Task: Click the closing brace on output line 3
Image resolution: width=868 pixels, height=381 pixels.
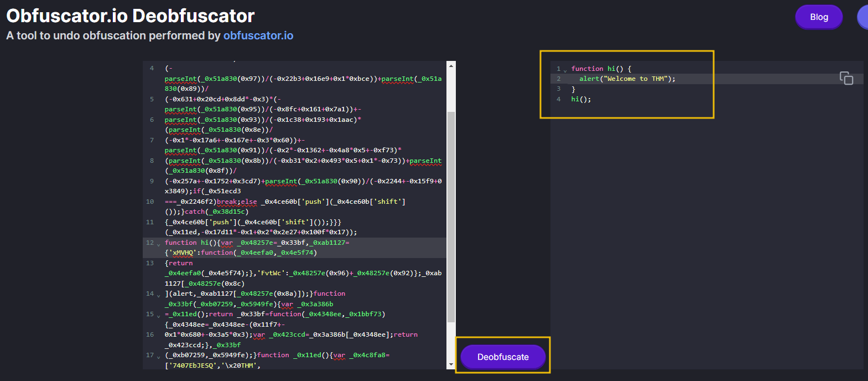Action: pyautogui.click(x=573, y=89)
